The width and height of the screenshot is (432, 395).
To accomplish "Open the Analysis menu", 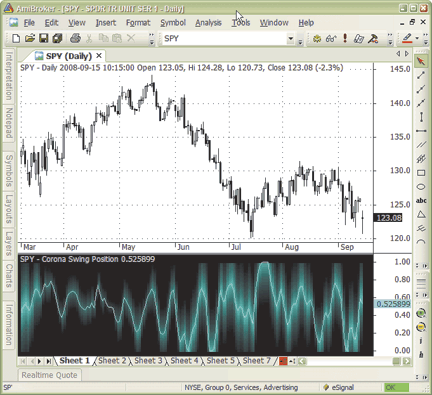I will coord(208,23).
